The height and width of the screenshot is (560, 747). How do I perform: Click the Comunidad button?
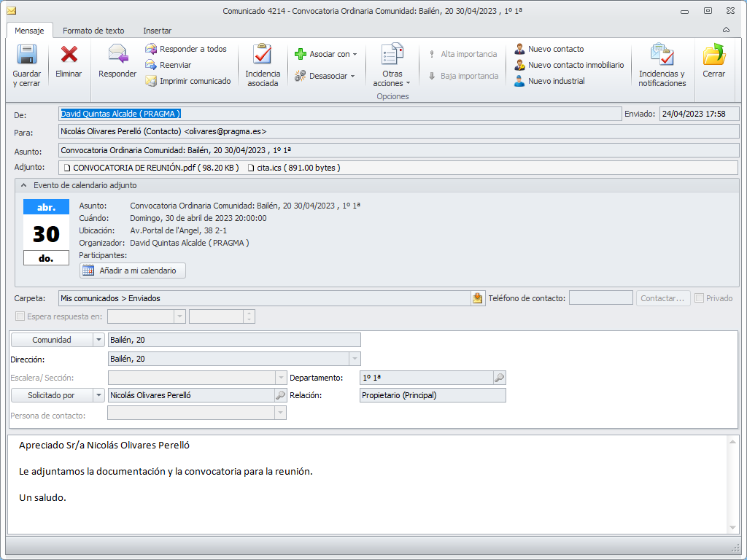click(x=52, y=340)
